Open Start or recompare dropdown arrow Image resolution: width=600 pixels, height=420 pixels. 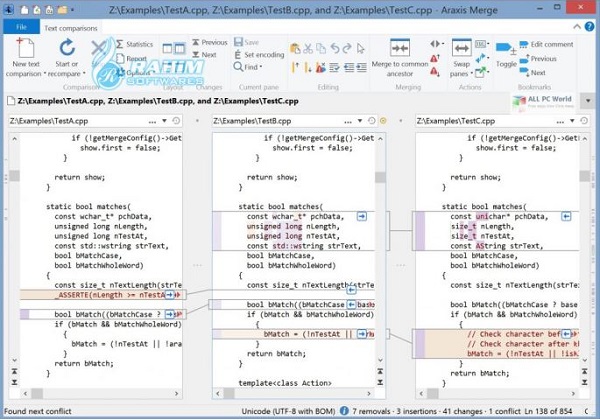click(84, 73)
